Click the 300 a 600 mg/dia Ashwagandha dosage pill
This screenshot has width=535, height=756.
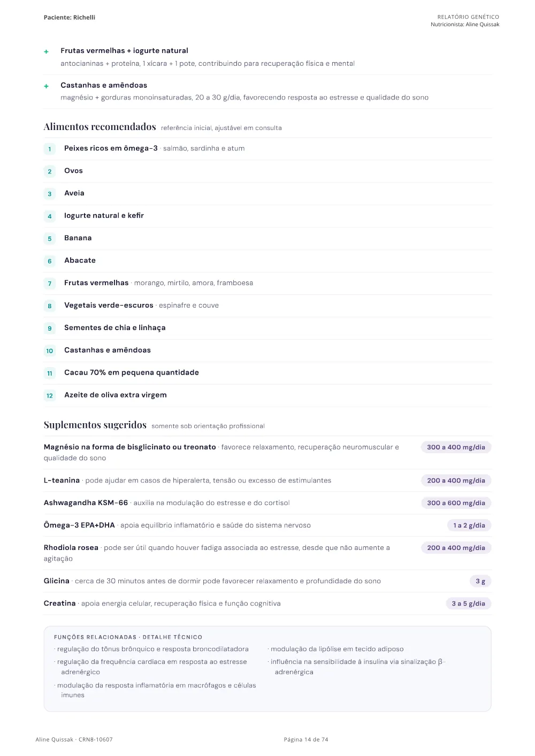coord(456,503)
